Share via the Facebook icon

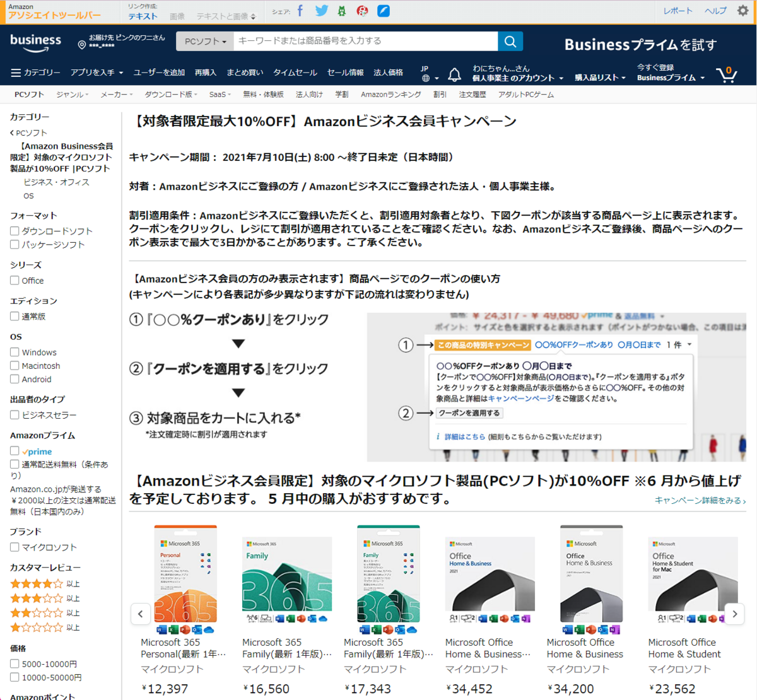(x=300, y=11)
